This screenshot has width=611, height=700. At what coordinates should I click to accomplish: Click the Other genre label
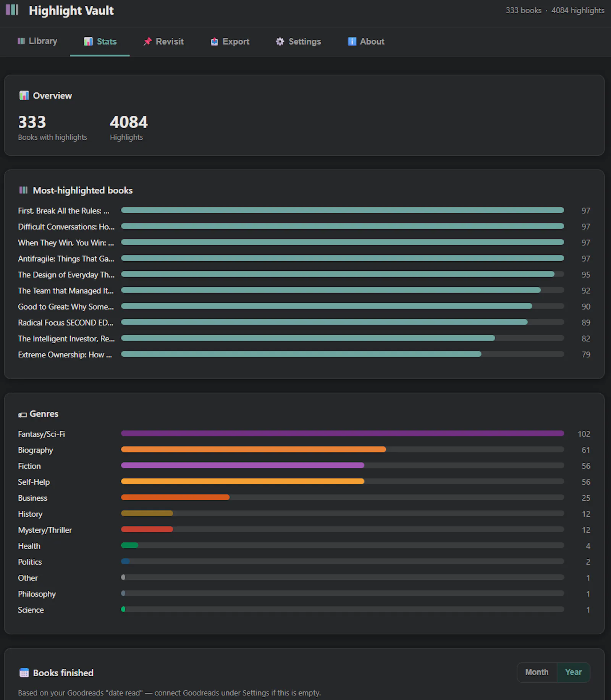click(x=28, y=579)
